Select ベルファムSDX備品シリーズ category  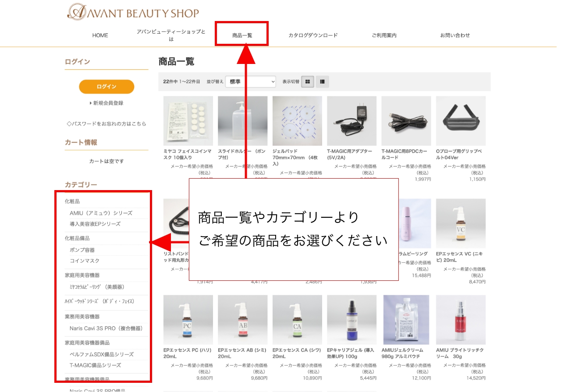point(102,354)
